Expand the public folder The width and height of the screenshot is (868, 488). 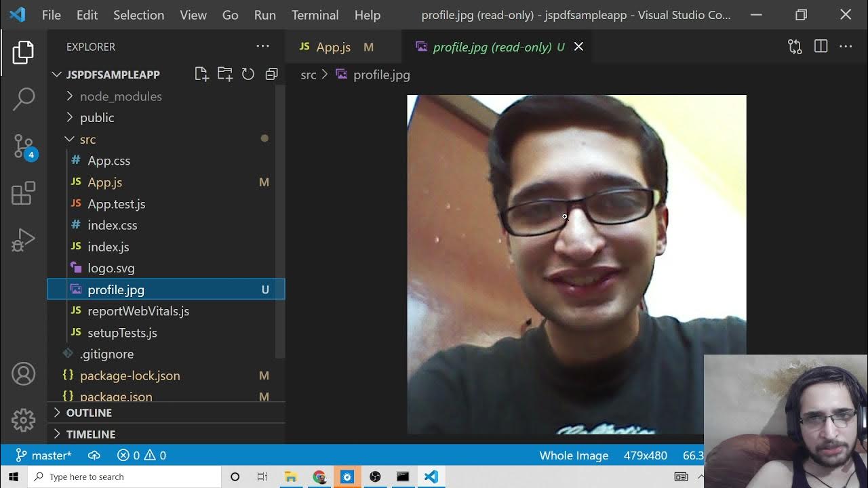(x=96, y=118)
